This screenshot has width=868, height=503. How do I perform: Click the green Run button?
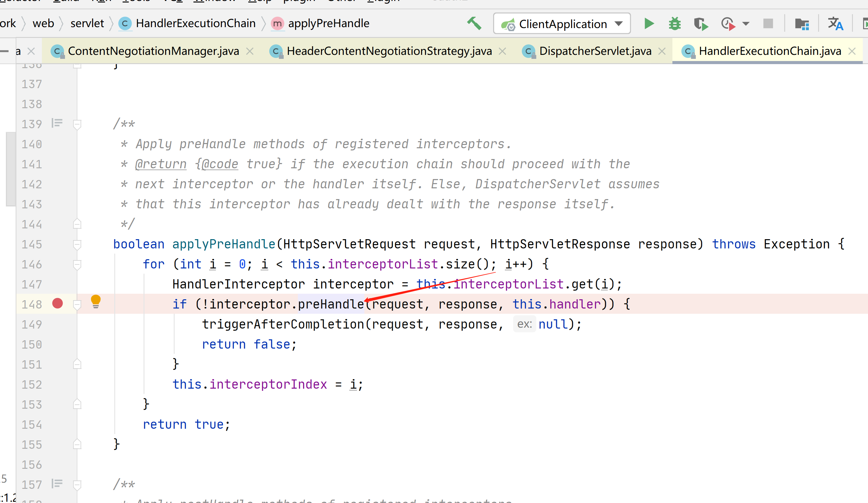click(649, 24)
